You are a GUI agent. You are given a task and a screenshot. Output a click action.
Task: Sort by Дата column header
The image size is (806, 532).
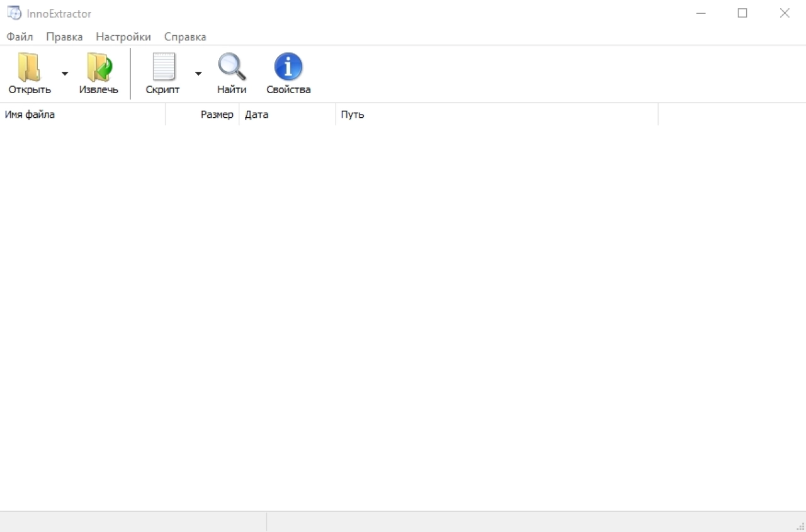click(x=287, y=115)
